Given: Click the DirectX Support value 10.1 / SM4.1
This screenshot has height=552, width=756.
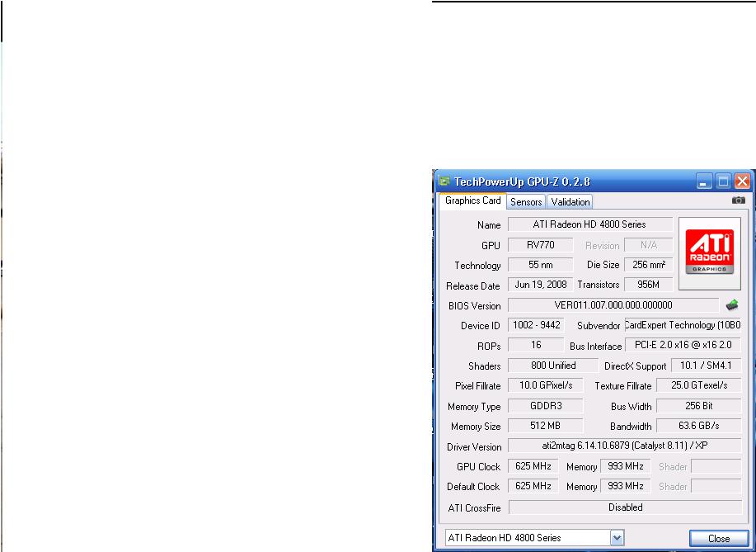Looking at the screenshot, I should point(706,366).
